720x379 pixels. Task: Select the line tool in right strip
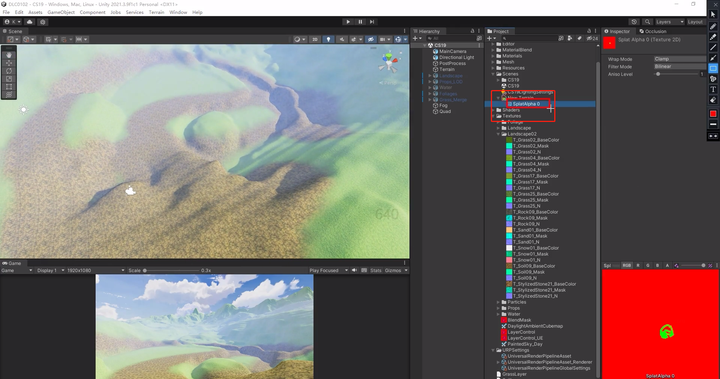(x=713, y=47)
